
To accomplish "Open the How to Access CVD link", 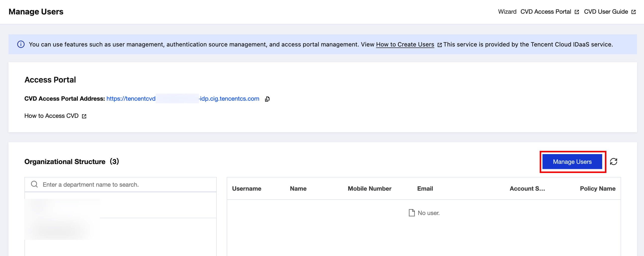I will (51, 116).
